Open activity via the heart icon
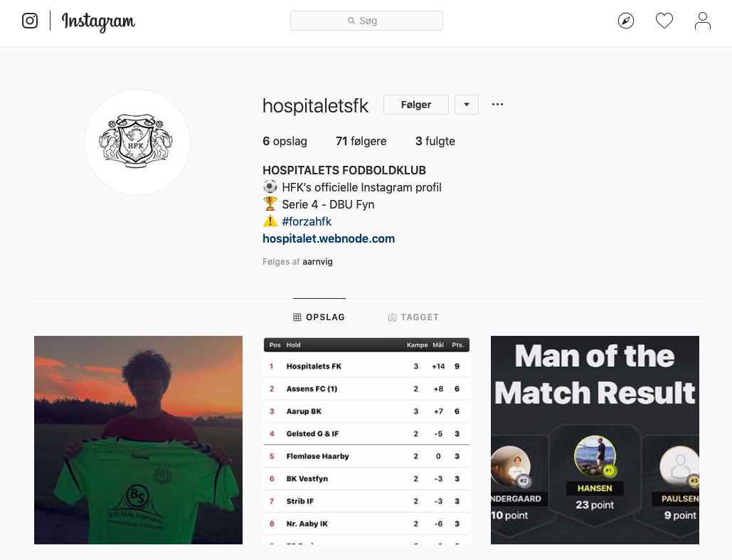Image resolution: width=732 pixels, height=560 pixels. coord(664,21)
